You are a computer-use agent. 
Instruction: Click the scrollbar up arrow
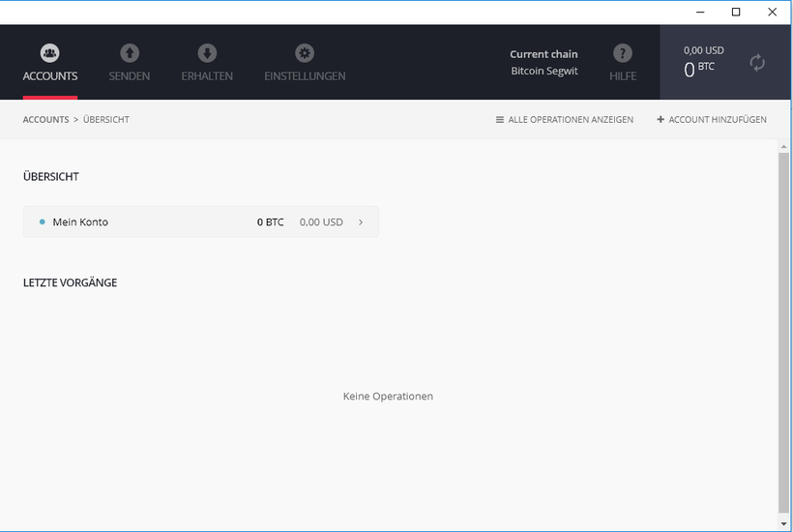[x=783, y=147]
